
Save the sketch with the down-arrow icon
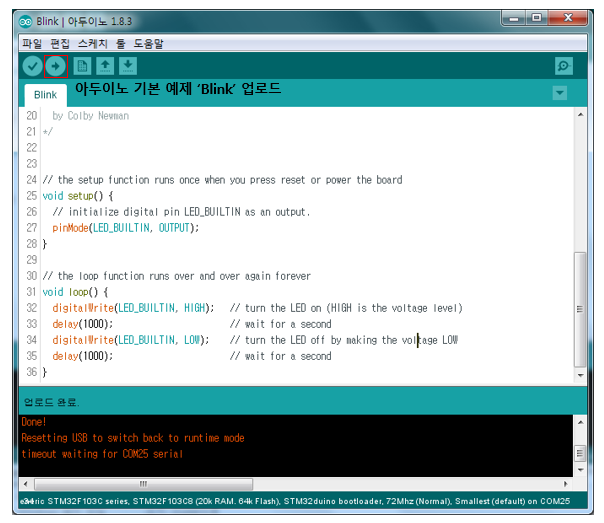coord(128,66)
